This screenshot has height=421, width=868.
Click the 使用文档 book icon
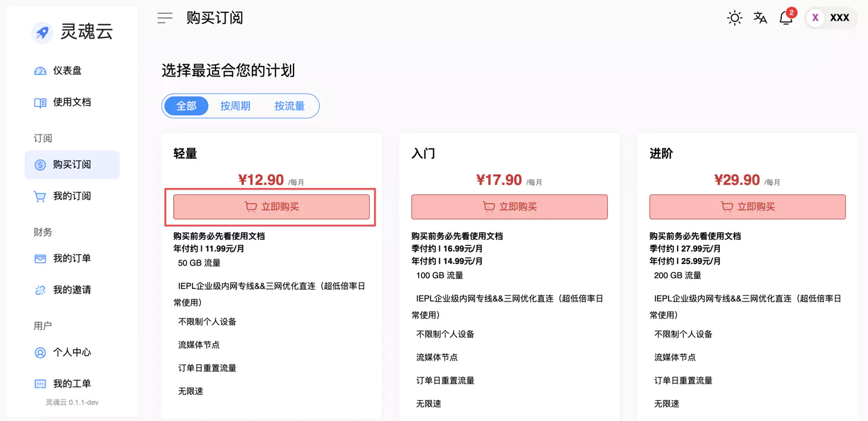[x=40, y=102]
